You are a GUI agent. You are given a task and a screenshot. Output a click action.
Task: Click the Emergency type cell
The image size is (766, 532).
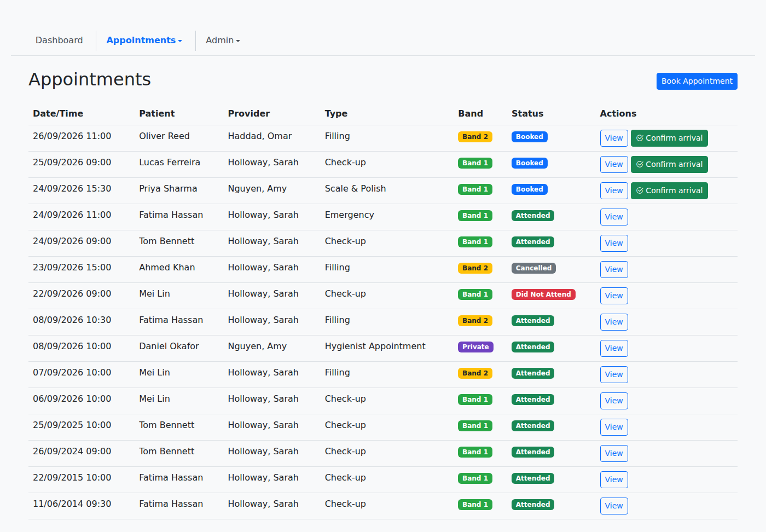tap(350, 215)
